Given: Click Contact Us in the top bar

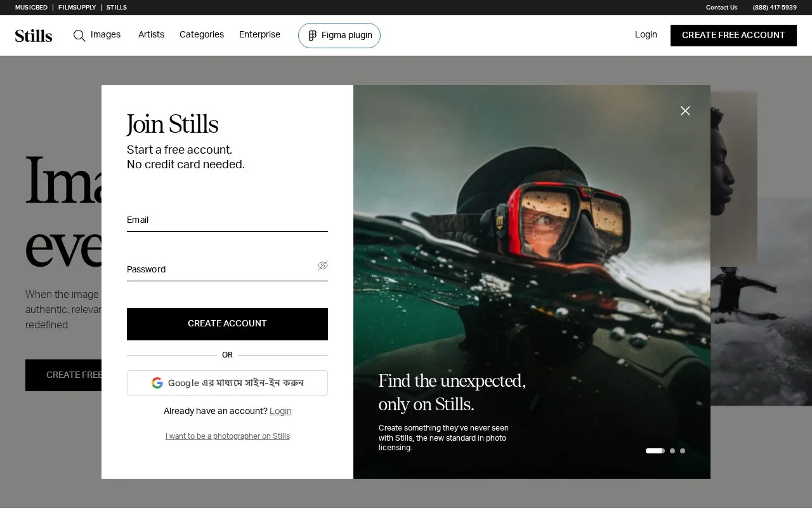Looking at the screenshot, I should [x=721, y=8].
